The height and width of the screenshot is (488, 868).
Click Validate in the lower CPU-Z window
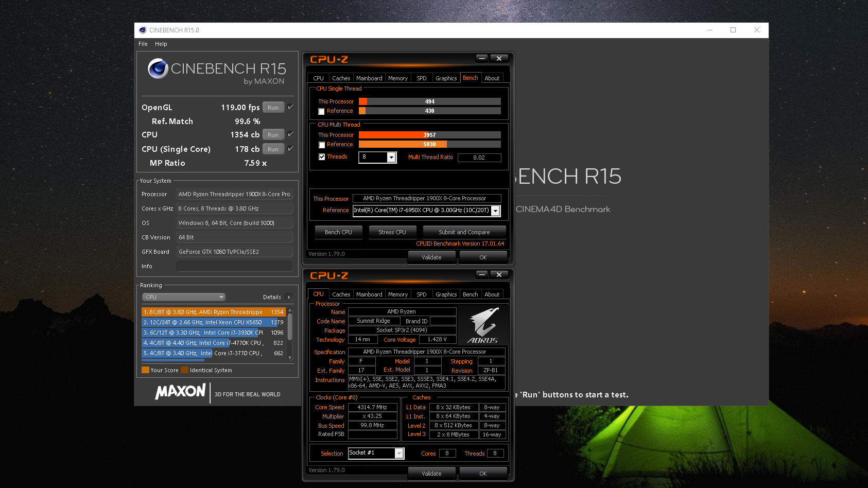[431, 474]
